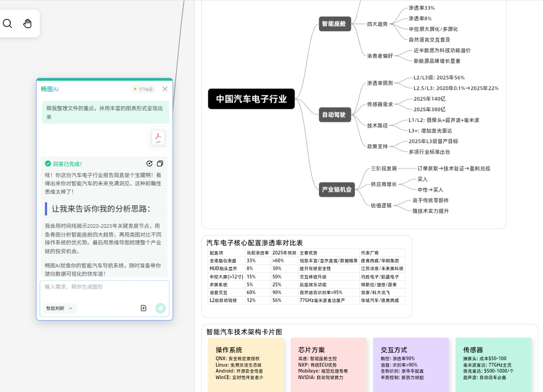Regenerate the AI answer with refresh icon
The height and width of the screenshot is (392, 543).
point(149,163)
